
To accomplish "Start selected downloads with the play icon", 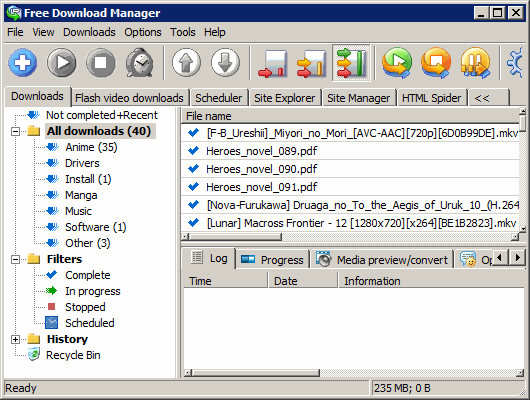I will pyautogui.click(x=62, y=63).
